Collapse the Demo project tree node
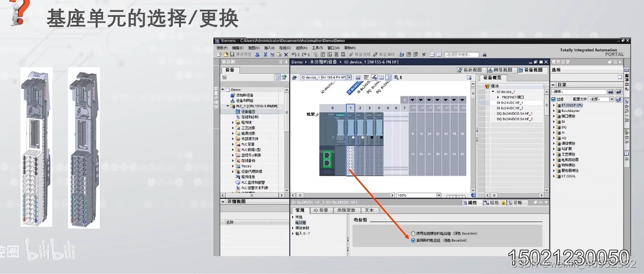The width and height of the screenshot is (644, 274). [x=224, y=90]
